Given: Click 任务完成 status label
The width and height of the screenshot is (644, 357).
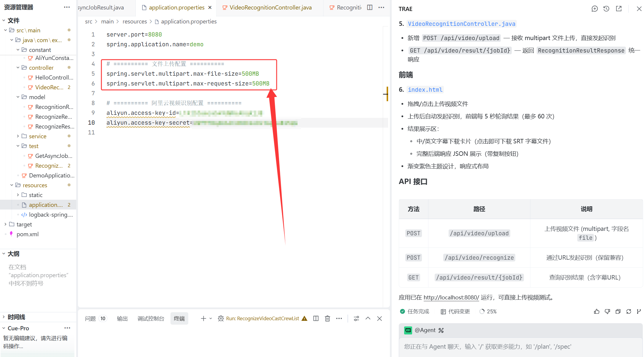Looking at the screenshot, I should click(x=418, y=311).
